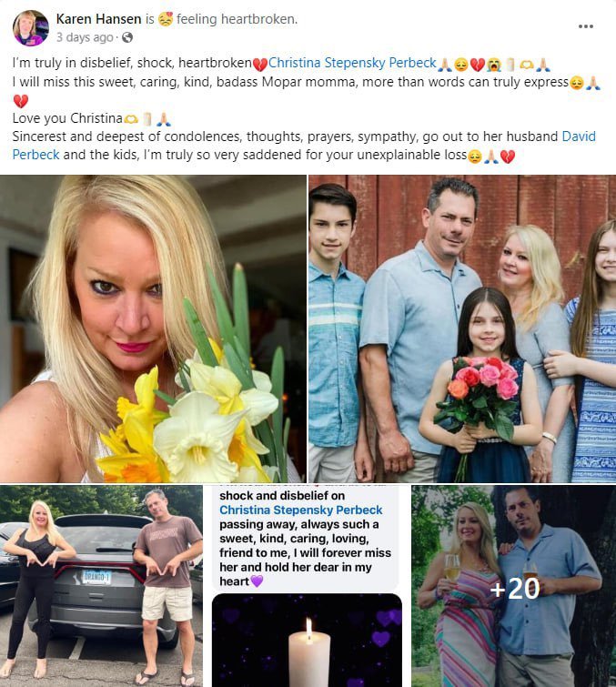Click the purple heart in message image
This screenshot has width=616, height=687.
(257, 581)
